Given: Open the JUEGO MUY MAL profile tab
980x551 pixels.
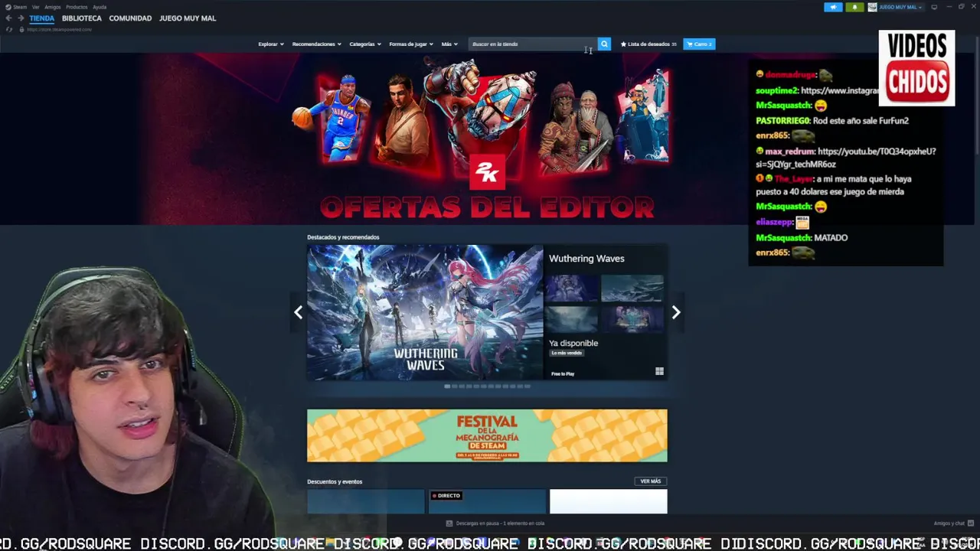Looking at the screenshot, I should click(188, 18).
